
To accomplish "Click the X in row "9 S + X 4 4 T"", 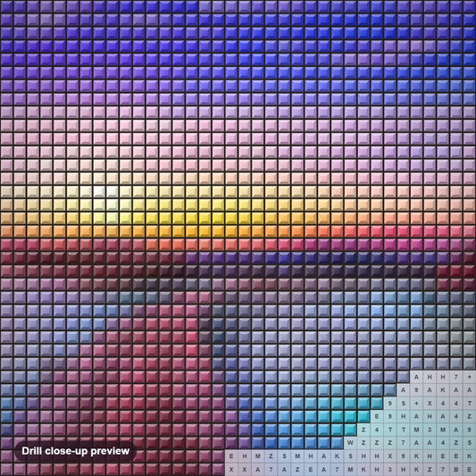I will point(430,404).
